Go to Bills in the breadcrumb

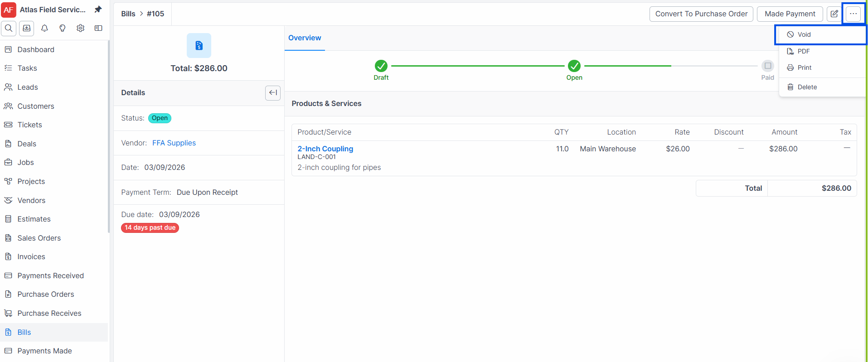128,14
